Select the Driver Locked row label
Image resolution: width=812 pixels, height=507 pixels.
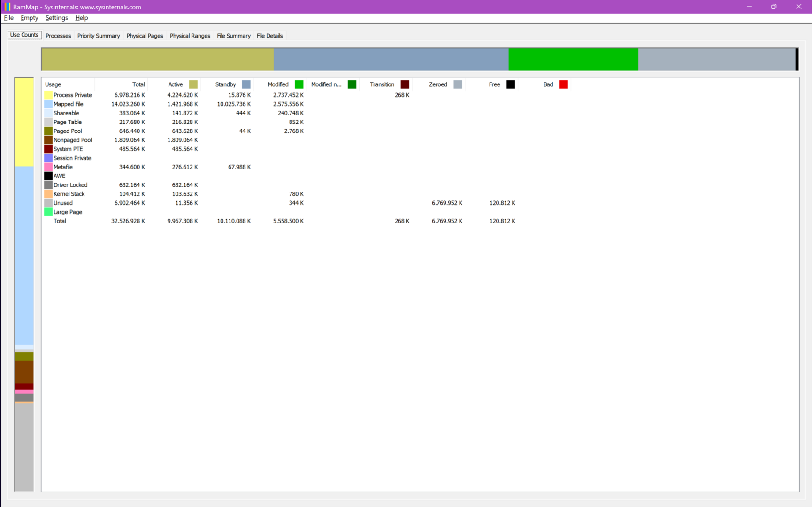[70, 185]
